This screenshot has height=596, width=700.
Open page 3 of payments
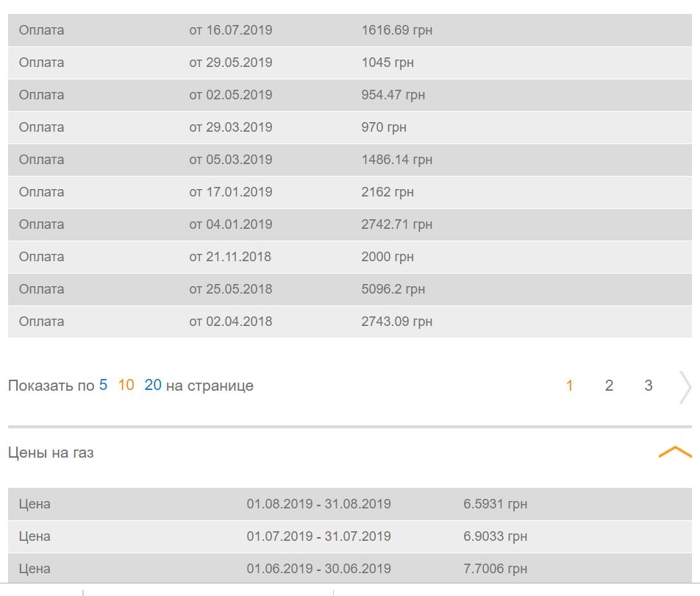click(x=649, y=386)
